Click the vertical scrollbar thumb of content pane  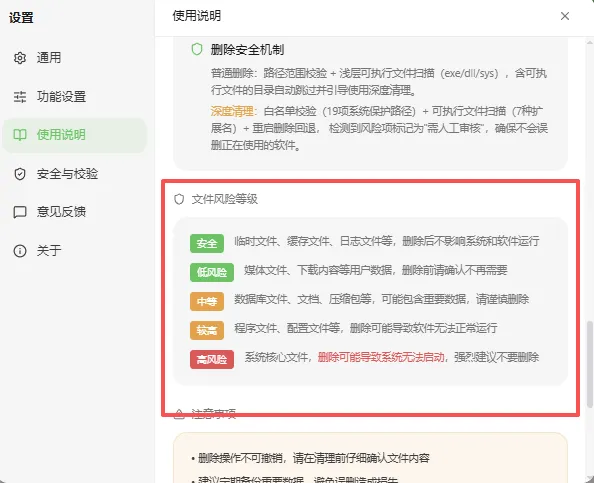click(589, 364)
